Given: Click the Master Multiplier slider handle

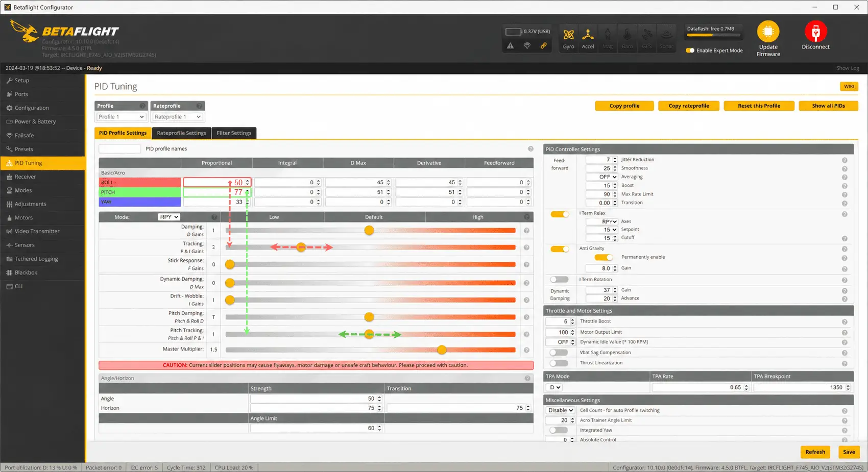Looking at the screenshot, I should point(442,350).
